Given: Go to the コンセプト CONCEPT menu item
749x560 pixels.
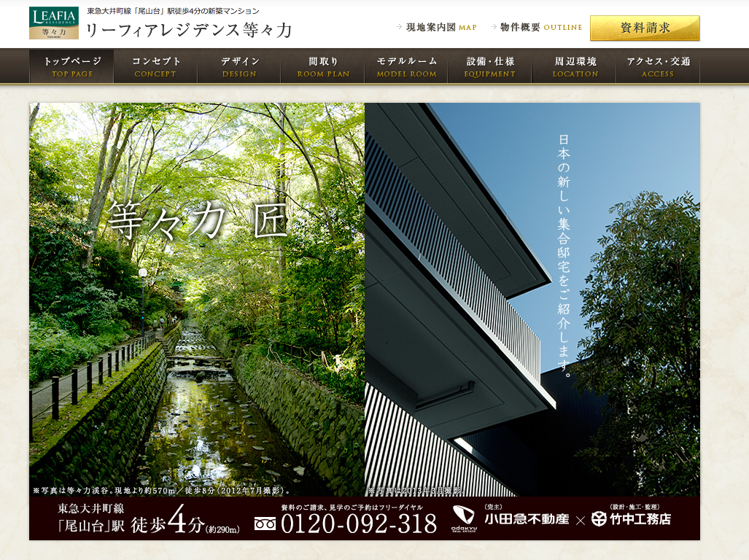Looking at the screenshot, I should pos(155,66).
